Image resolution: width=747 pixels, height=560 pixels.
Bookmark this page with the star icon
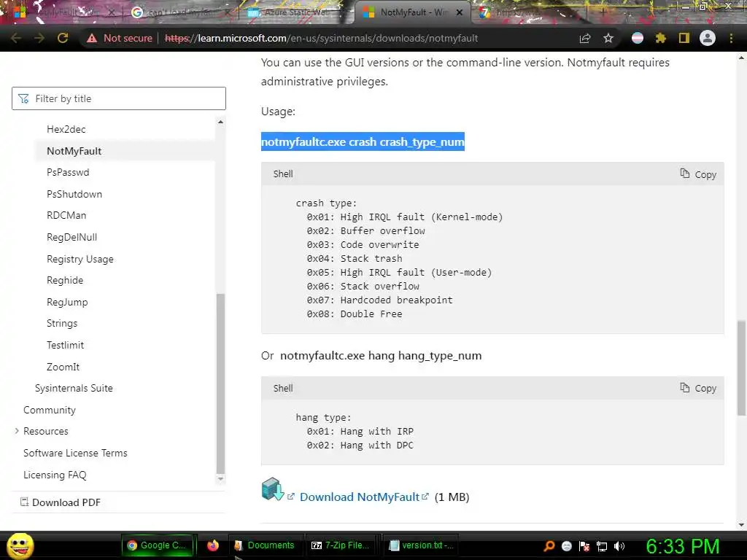coord(608,38)
